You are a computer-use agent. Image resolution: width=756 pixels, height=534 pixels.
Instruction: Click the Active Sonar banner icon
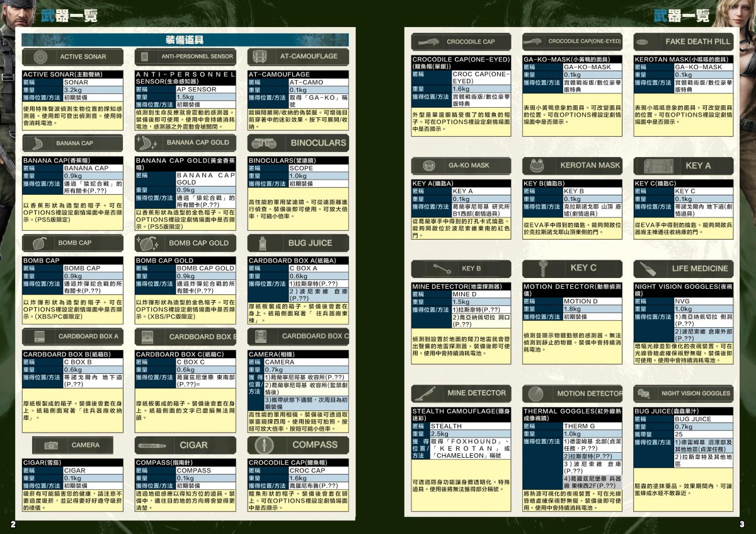point(40,57)
